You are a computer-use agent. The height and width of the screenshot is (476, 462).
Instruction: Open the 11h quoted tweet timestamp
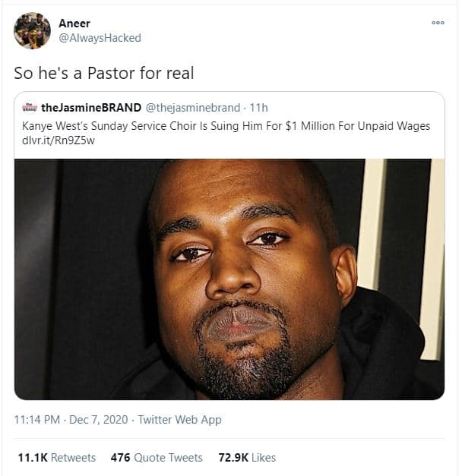258,108
